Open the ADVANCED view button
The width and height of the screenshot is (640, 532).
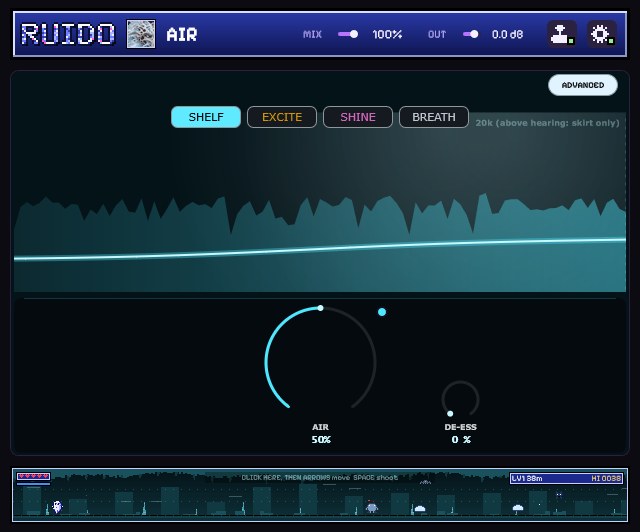pos(582,85)
